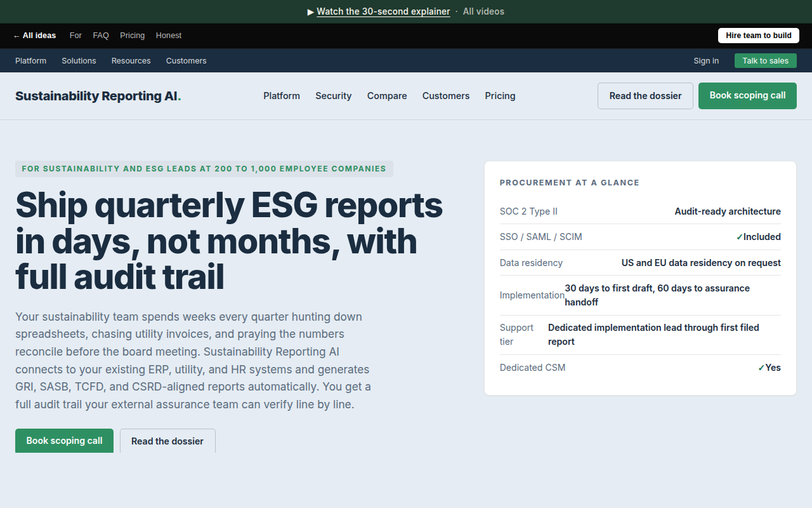Open 'For' in the black nav bar

[x=75, y=36]
